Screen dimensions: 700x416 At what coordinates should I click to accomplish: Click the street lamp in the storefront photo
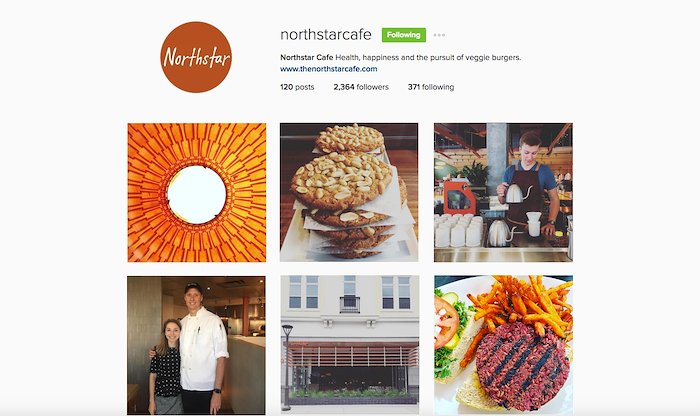coord(287,367)
